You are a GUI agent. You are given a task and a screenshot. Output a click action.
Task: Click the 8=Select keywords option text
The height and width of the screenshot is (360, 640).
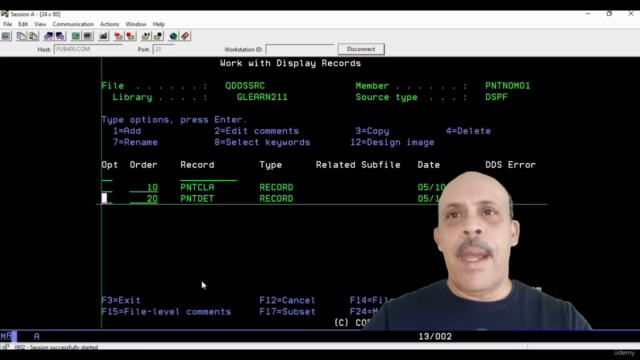(262, 142)
